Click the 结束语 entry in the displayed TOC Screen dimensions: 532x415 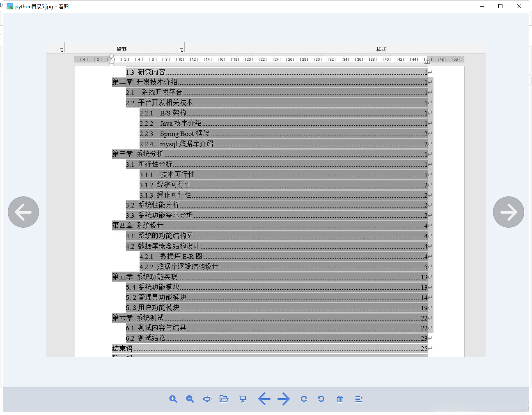click(x=122, y=348)
